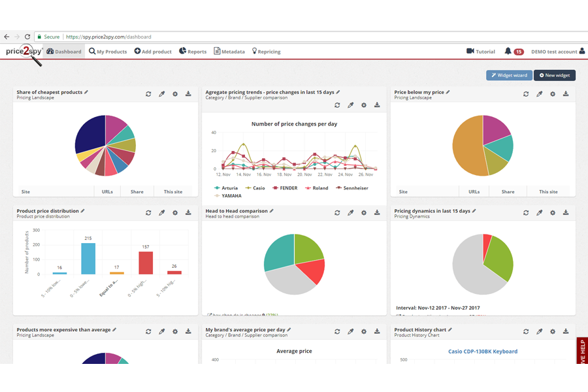Toggle Arturia series in chart legend

pos(225,188)
